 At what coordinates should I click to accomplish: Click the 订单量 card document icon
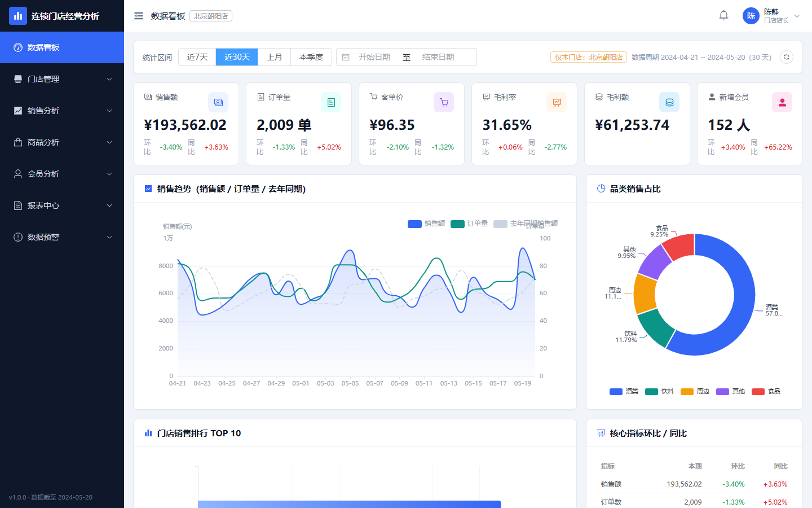[331, 102]
